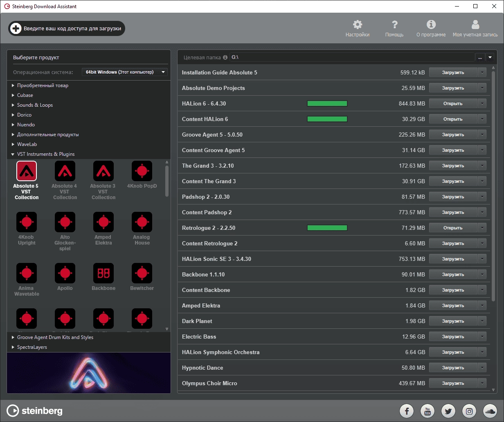504x422 pixels.
Task: Collapse VST Instruments & Plugins category
Action: tap(13, 154)
